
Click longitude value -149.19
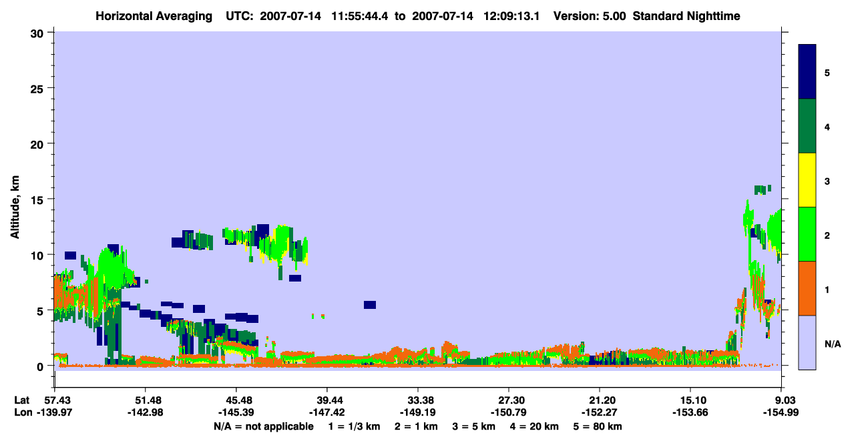418,413
